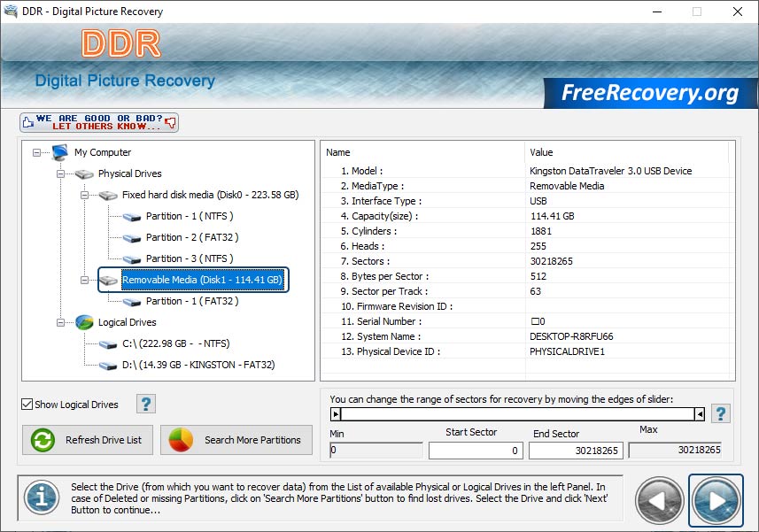This screenshot has width=759, height=532.
Task: Click the Fixed hard disk media drive icon
Action: [108, 196]
